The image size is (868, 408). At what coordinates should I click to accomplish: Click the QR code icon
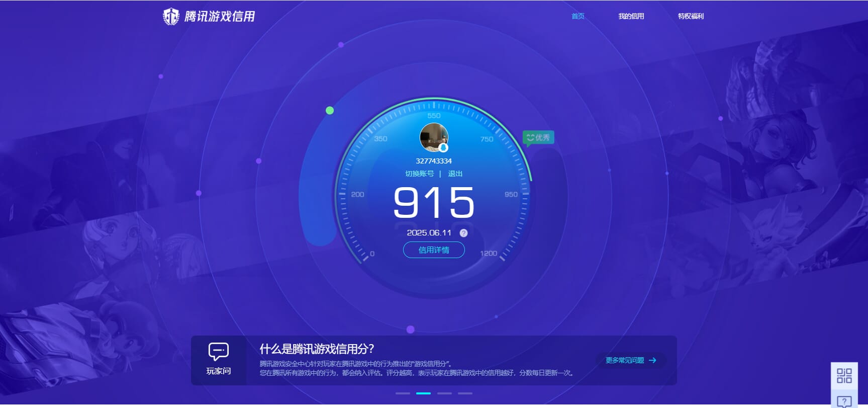[844, 375]
